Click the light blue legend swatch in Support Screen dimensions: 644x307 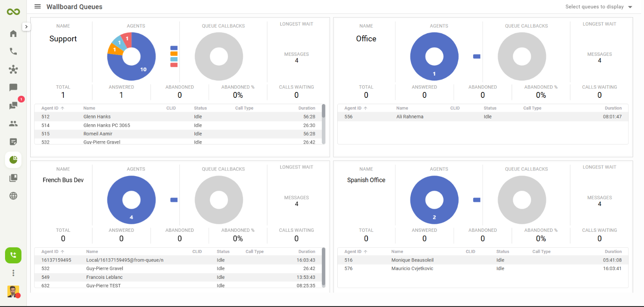174,59
